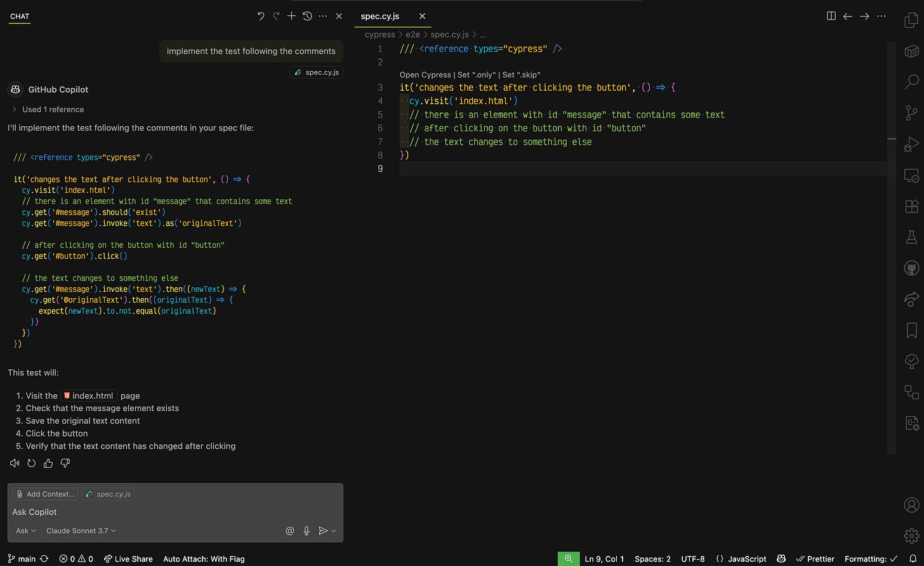The width and height of the screenshot is (924, 566).
Task: Expand the Used 1 reference section
Action: point(48,109)
